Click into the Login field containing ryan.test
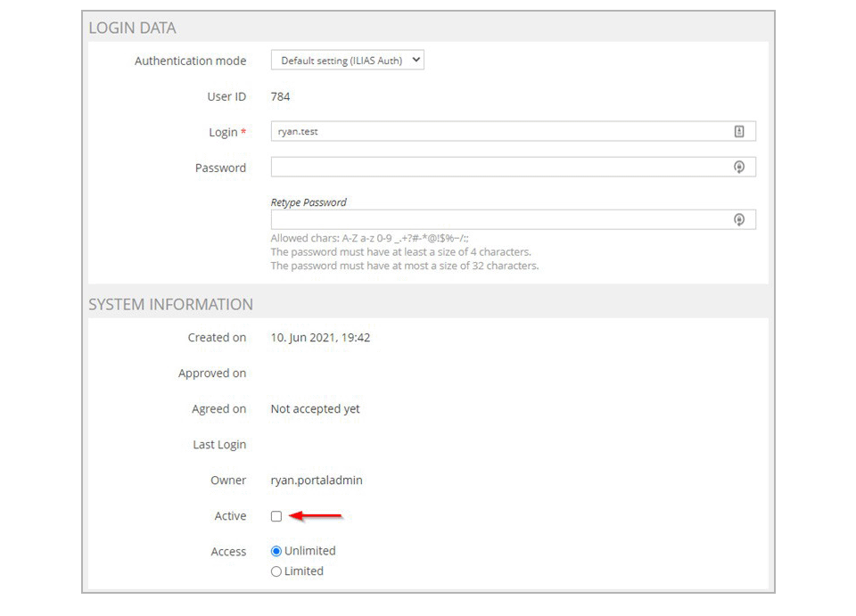This screenshot has height=616, width=856. [514, 132]
